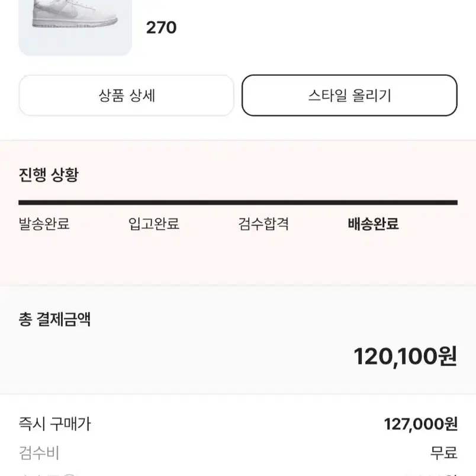Tap the cut-off fee label beside the help icon

(40, 474)
